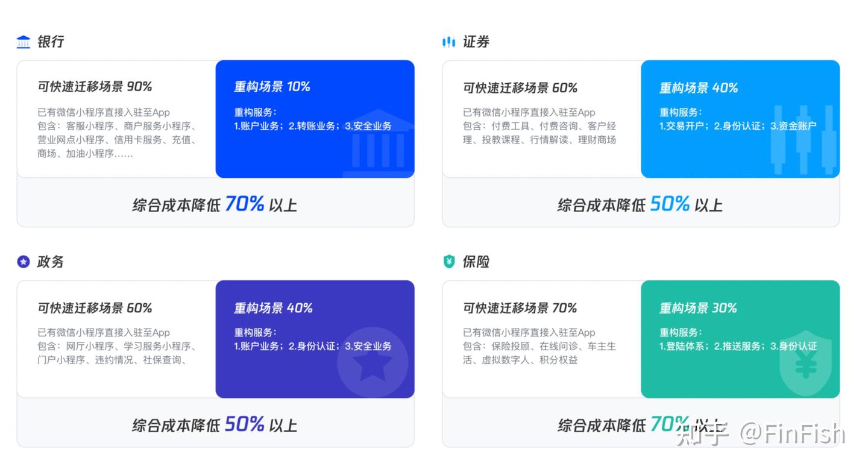Image resolution: width=868 pixels, height=469 pixels.
Task: Click 可快速迁移场景 70% in 保险 card
Action: 520,308
